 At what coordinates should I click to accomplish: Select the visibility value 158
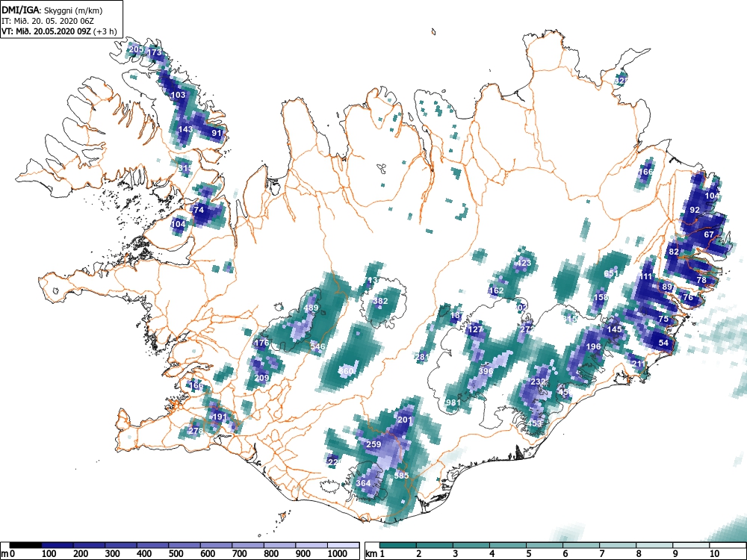coord(601,298)
